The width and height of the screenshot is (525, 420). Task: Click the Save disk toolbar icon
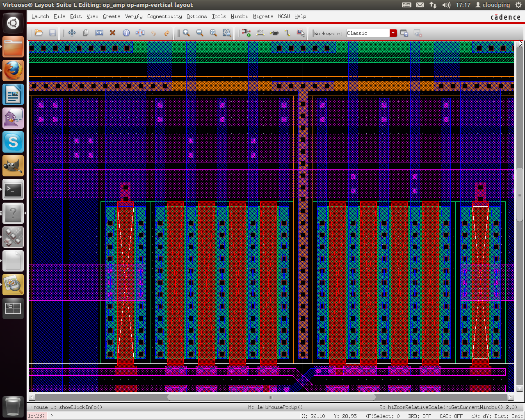click(52, 33)
